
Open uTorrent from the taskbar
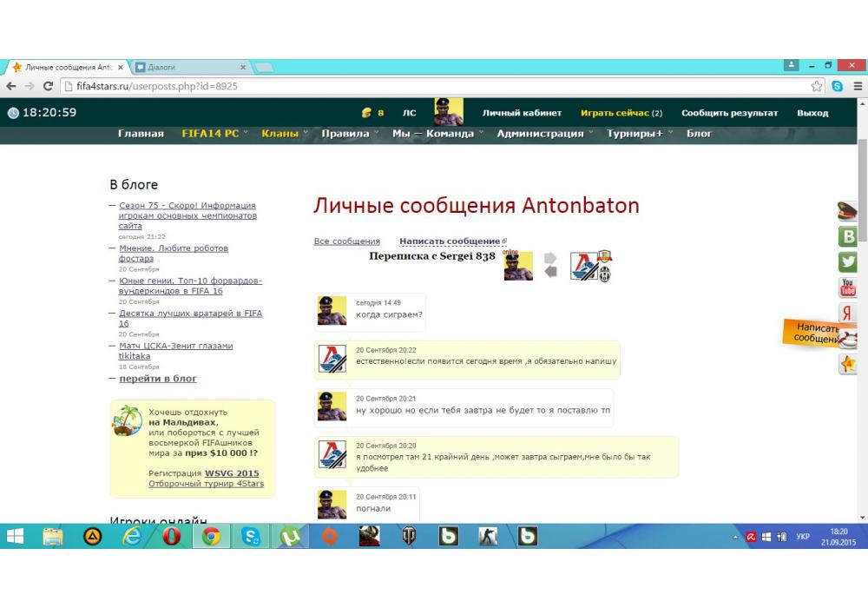click(x=291, y=537)
